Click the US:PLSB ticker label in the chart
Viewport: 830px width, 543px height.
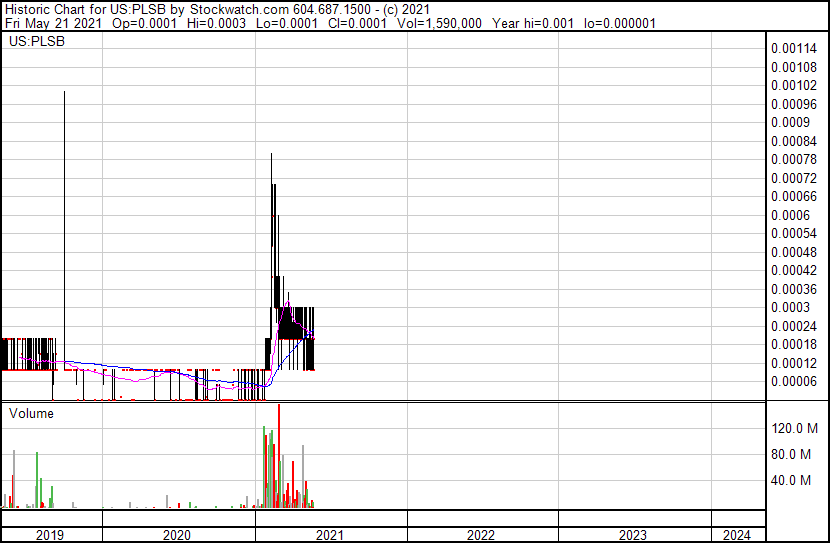(x=34, y=44)
